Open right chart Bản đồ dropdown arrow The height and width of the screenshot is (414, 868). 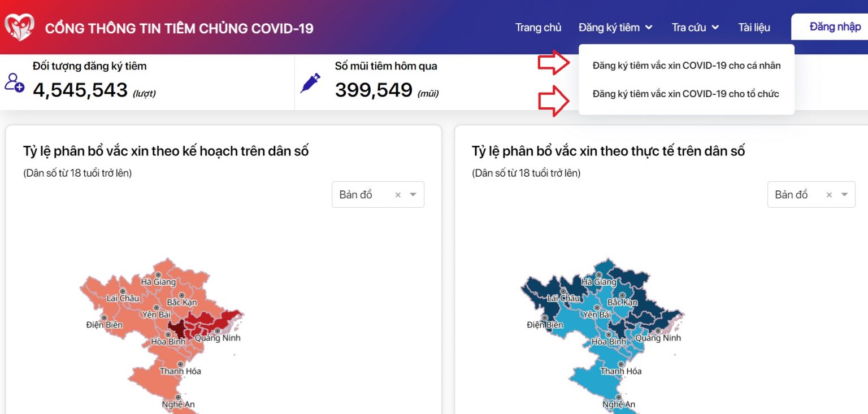(844, 195)
